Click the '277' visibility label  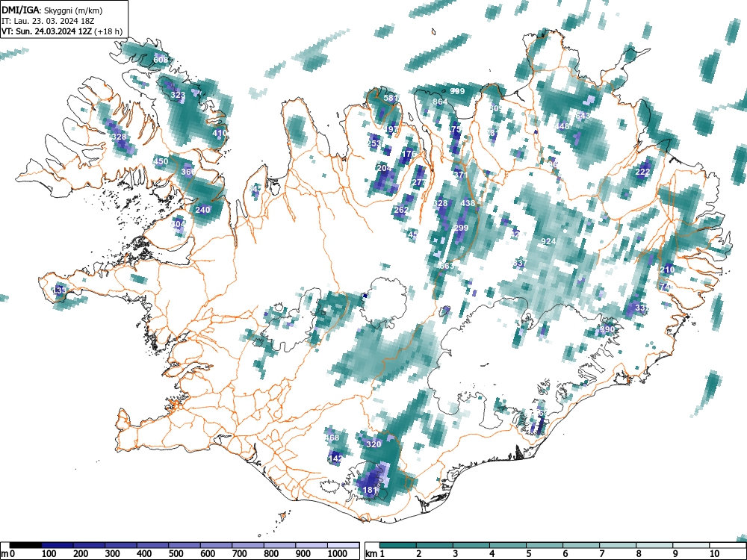(x=419, y=182)
